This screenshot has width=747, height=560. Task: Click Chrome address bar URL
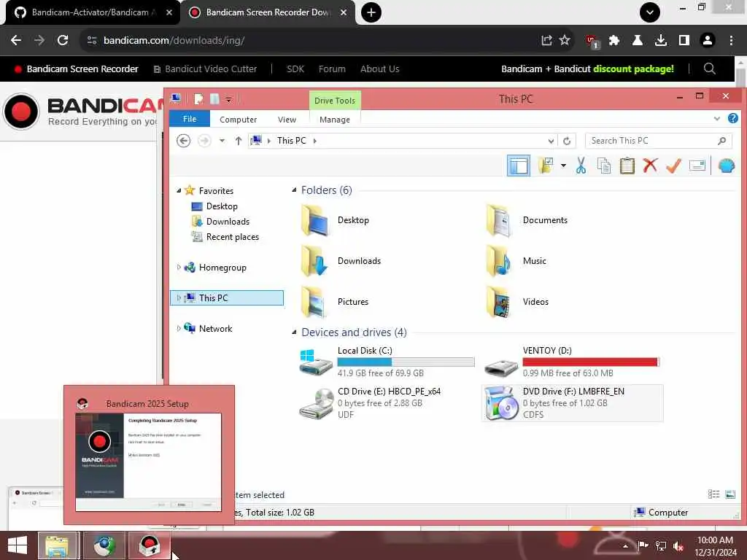point(174,41)
